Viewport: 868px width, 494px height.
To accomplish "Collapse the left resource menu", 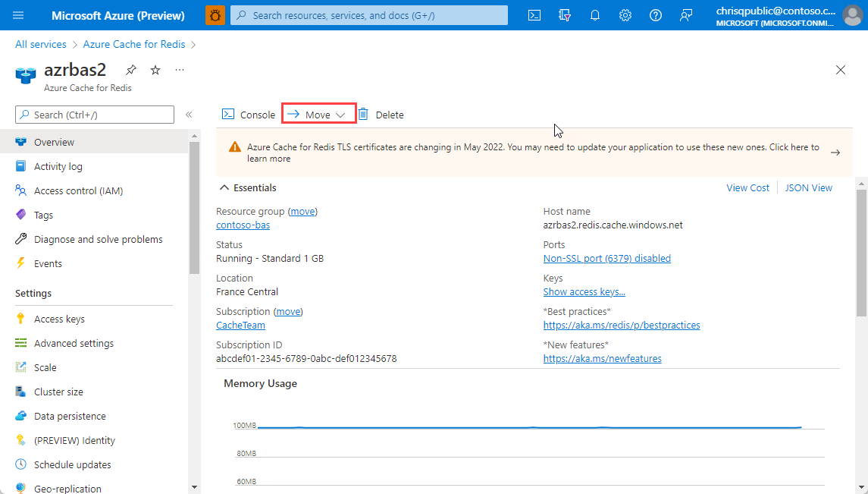I will point(189,115).
